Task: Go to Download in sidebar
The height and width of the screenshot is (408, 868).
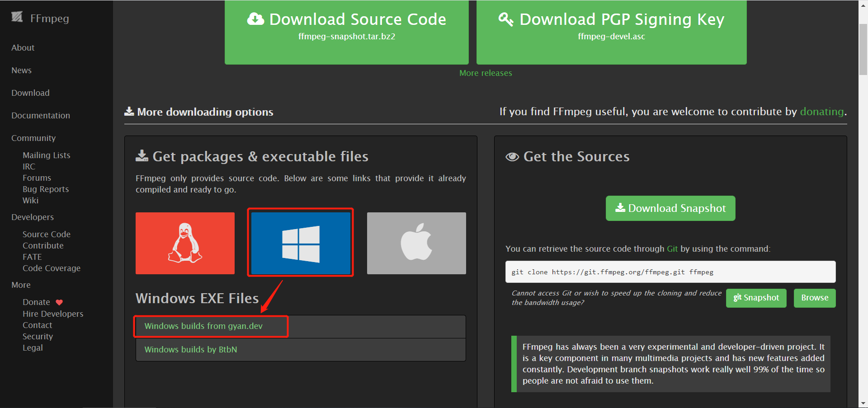Action: coord(30,93)
